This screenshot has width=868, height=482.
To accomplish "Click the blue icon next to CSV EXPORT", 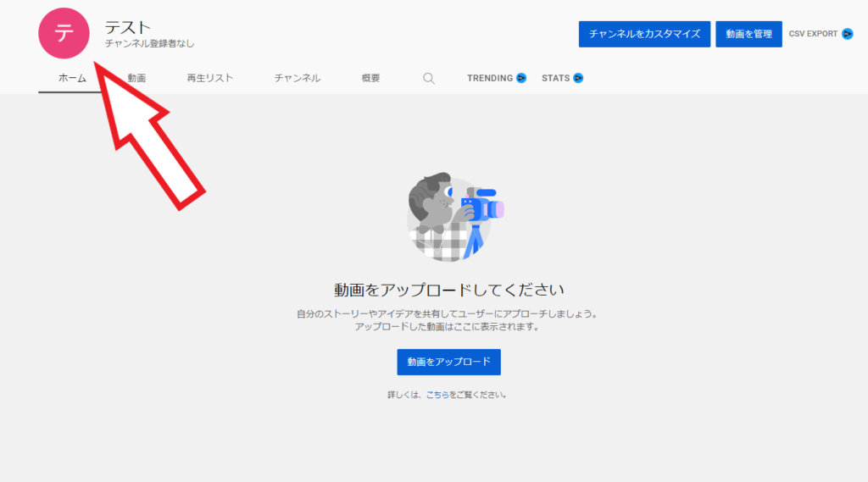I will [x=847, y=34].
